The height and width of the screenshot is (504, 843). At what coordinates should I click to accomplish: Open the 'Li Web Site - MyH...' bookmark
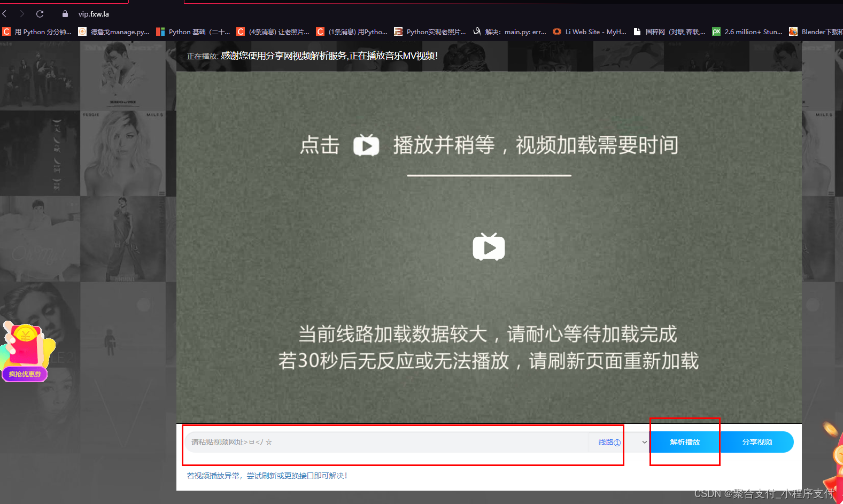click(x=590, y=32)
